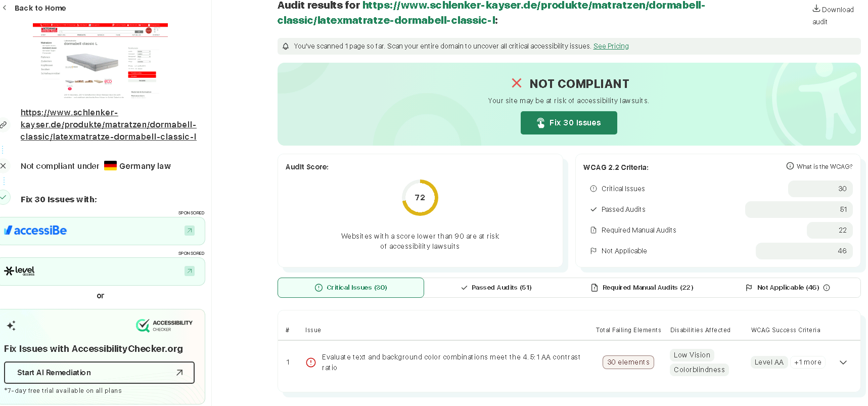The height and width of the screenshot is (406, 868).
Task: Click the 30 elements badge
Action: tap(628, 362)
